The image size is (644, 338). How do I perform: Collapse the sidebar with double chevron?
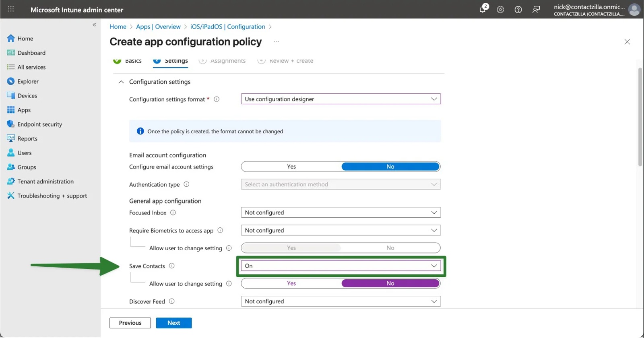[95, 25]
